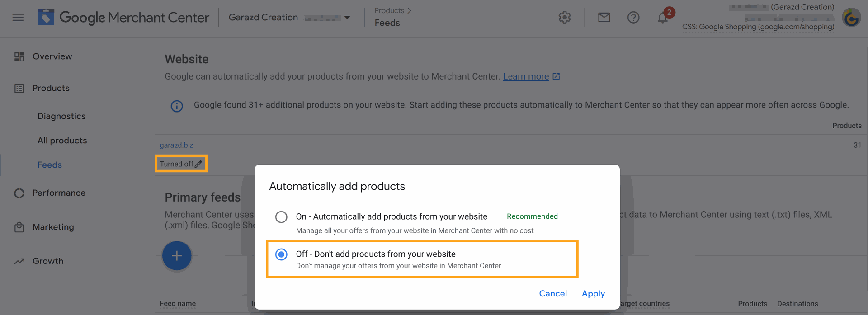Go to Overview in the sidebar
The height and width of the screenshot is (315, 868).
coord(52,56)
